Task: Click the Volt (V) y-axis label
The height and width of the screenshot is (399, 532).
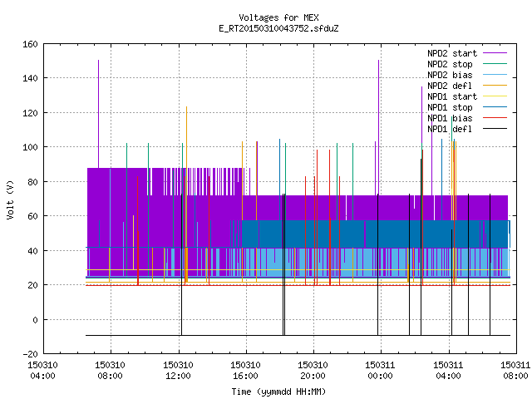Action: pos(10,199)
